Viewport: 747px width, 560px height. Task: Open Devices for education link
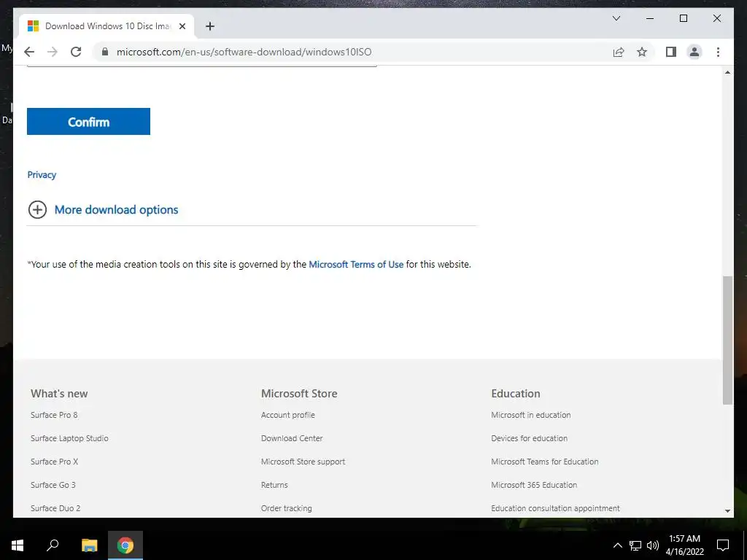[x=530, y=438]
